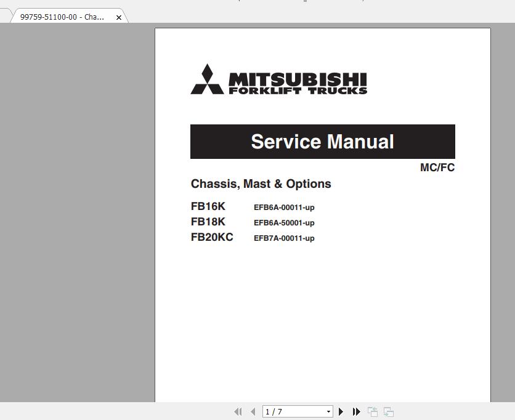Jump to the first page of the document
Screen dimensions: 515x420
pos(238,411)
